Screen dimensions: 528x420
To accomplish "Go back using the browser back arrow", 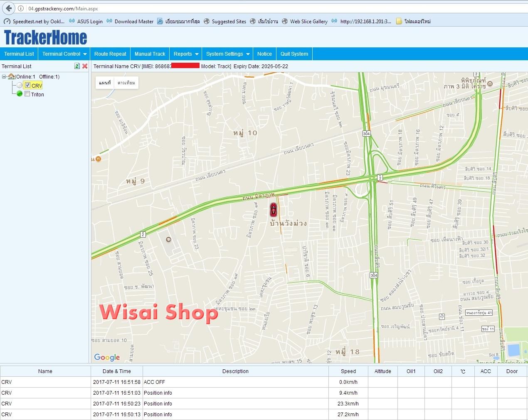I will click(x=9, y=8).
